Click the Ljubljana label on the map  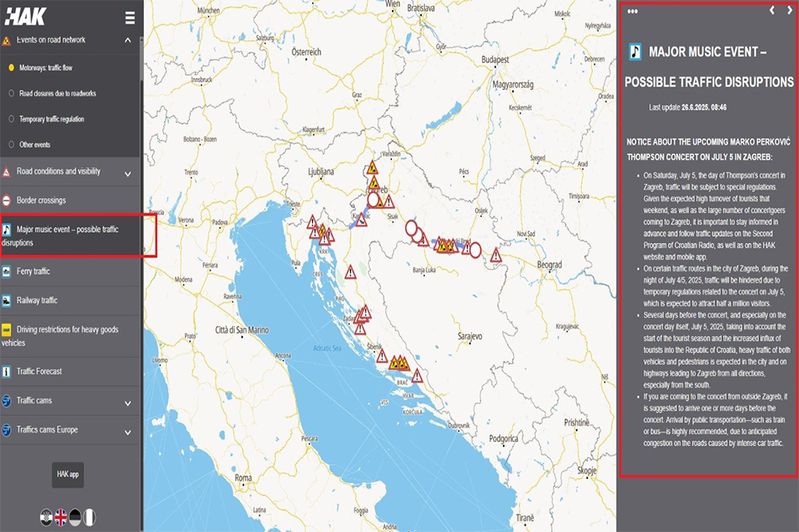pos(321,171)
